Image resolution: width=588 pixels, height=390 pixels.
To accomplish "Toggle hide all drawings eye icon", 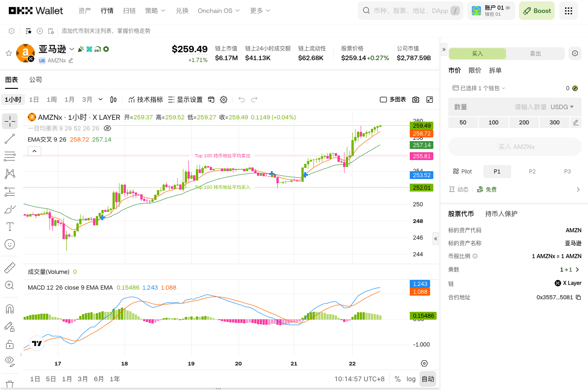I will click(10, 360).
